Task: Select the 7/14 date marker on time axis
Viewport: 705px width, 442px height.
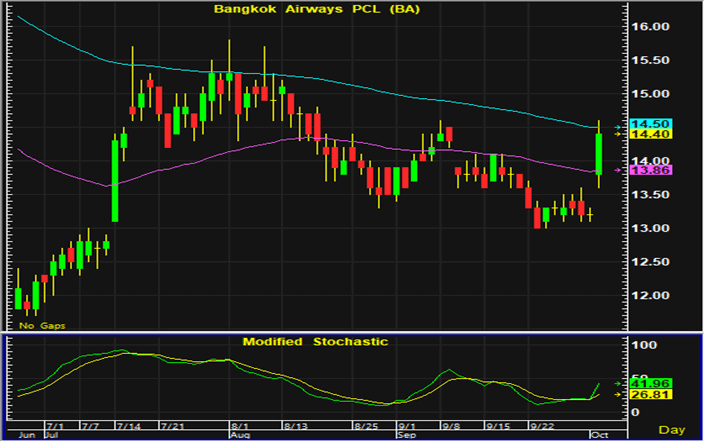Action: coord(126,424)
